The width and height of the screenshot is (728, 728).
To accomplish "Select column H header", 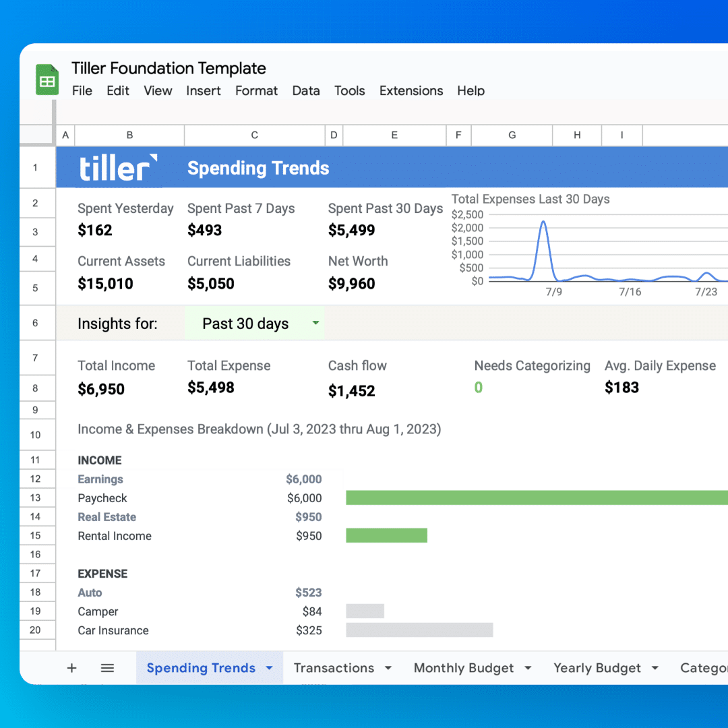I will (577, 135).
